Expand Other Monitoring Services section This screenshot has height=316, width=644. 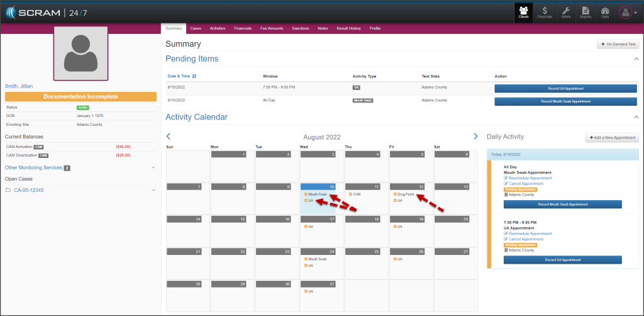point(153,167)
